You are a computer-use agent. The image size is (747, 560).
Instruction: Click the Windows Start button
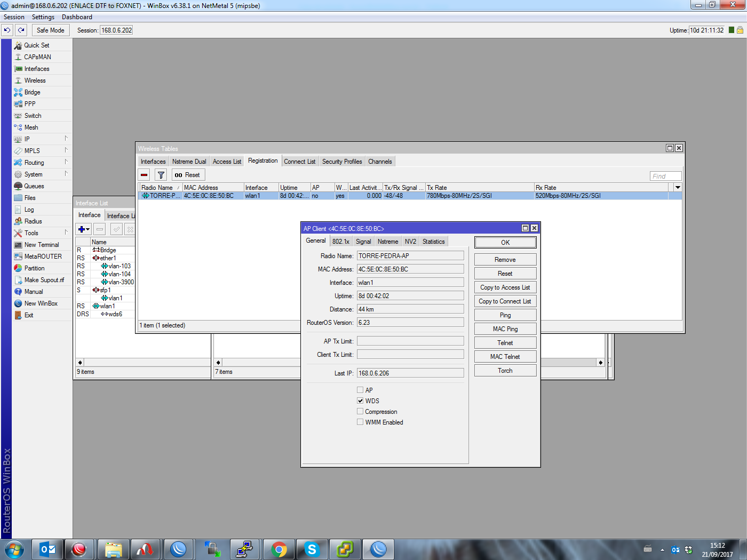point(14,549)
